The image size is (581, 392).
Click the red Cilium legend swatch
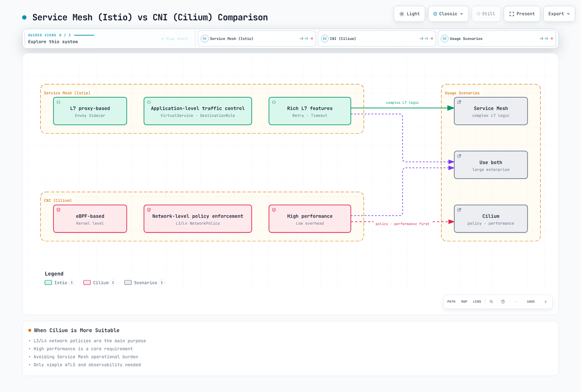pos(87,283)
